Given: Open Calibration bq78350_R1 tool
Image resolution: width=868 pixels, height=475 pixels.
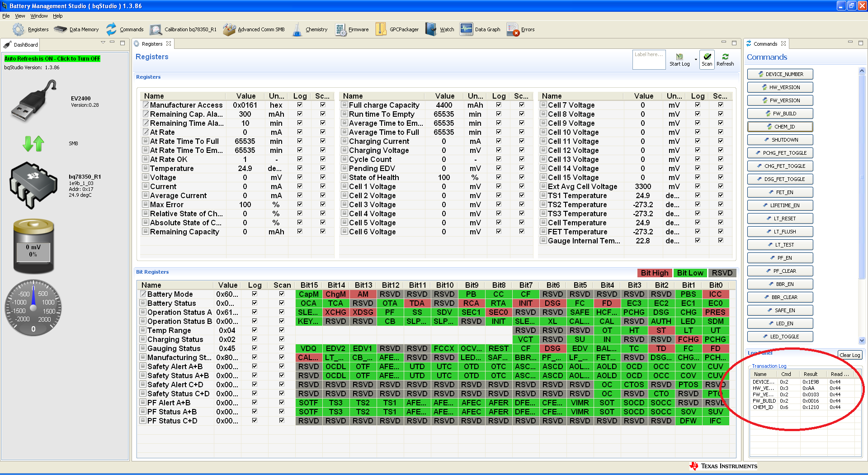Looking at the screenshot, I should (x=183, y=29).
